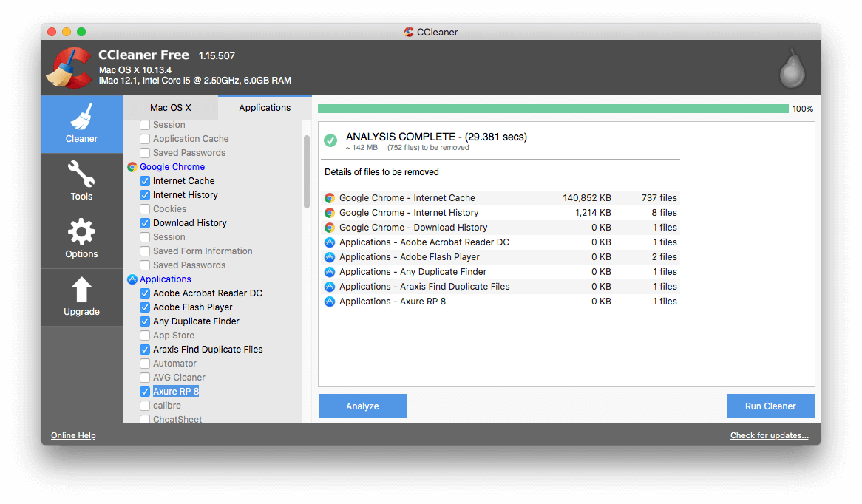
Task: Click Chrome icon on Internet History result row
Action: pos(329,213)
